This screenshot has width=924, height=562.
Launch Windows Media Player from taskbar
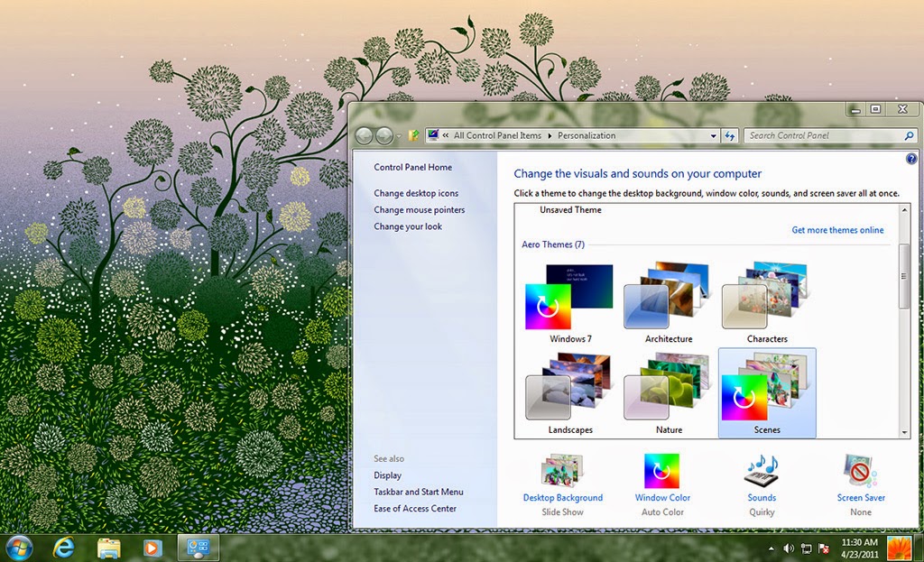pos(152,548)
